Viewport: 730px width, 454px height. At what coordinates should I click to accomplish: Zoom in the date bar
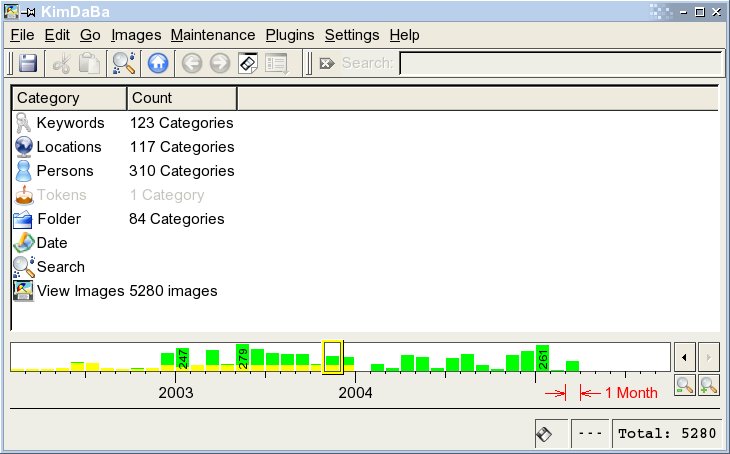pos(709,385)
